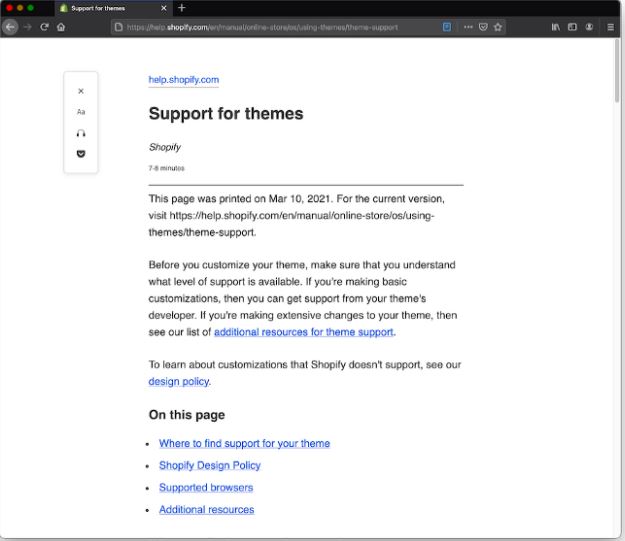Toggle the reader view icon in the address bar
The height and width of the screenshot is (541, 625).
coord(447,27)
